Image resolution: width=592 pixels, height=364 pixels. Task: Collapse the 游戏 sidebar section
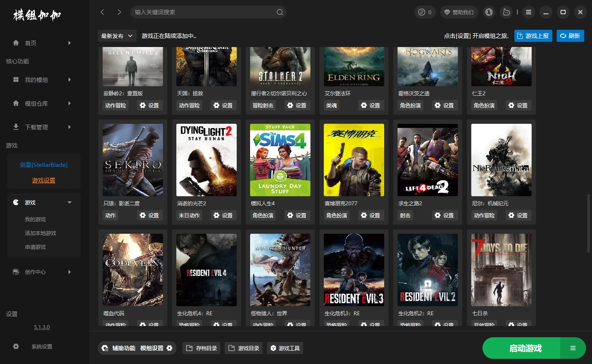click(x=69, y=202)
